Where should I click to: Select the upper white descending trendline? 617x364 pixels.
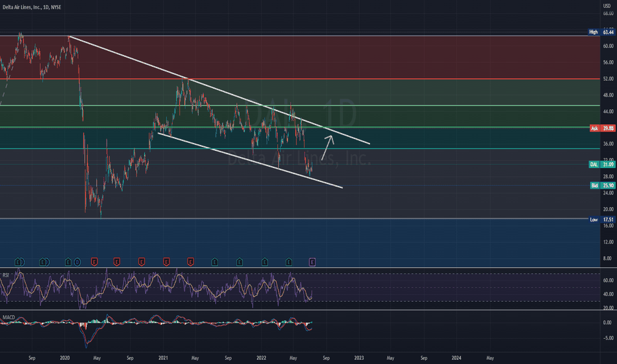[219, 90]
